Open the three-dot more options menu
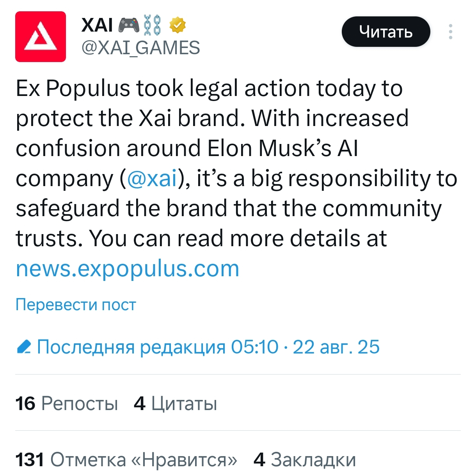Image resolution: width=476 pixels, height=476 pixels. 451,32
